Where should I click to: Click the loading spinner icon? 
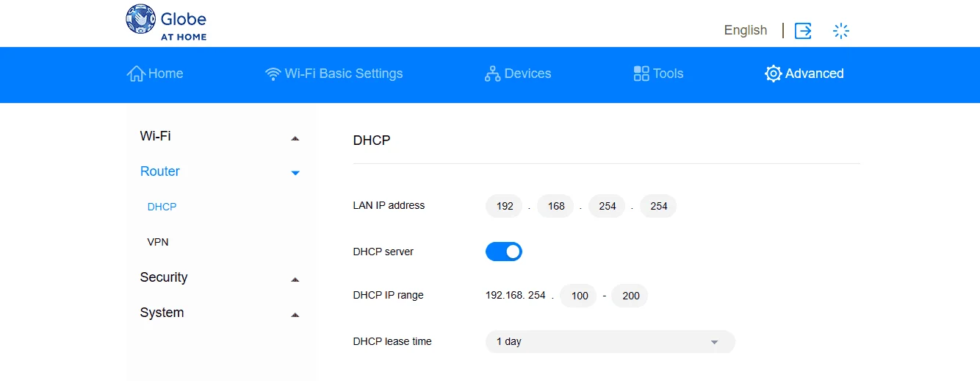841,30
